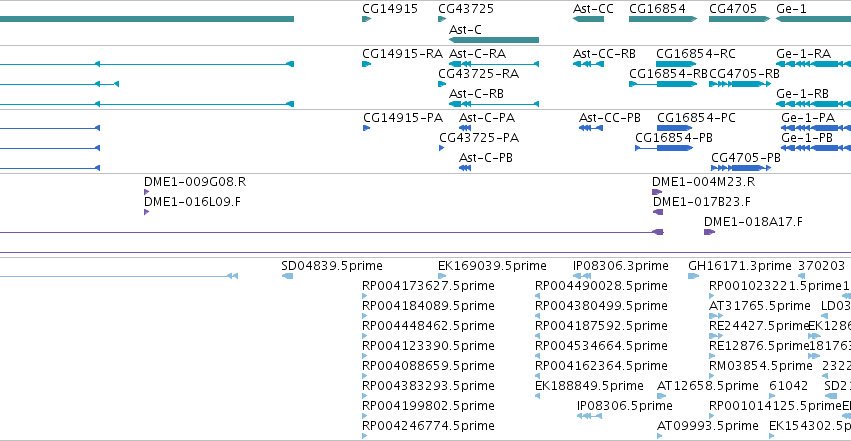Select transcript CG4705-RB
Viewport: 851px width, 441px height.
pos(740,84)
